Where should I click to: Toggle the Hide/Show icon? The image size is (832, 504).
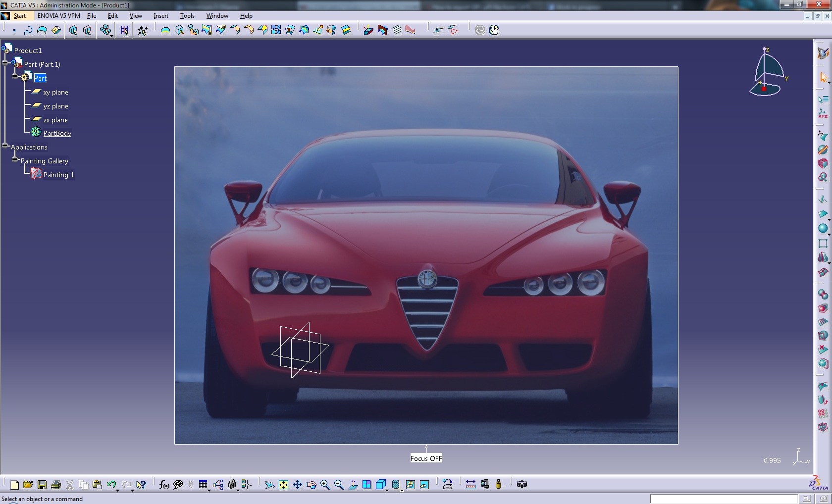point(411,485)
